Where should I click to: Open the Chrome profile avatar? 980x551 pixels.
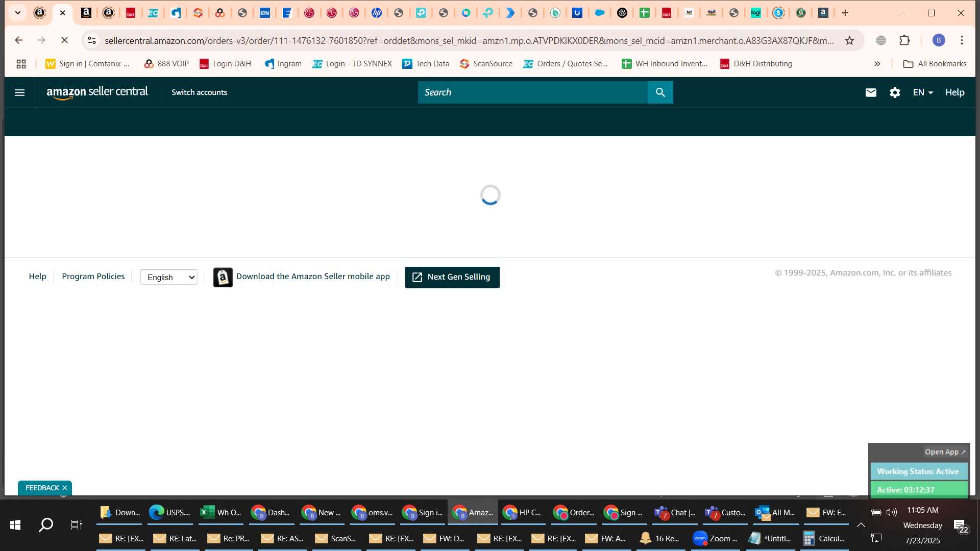[939, 40]
